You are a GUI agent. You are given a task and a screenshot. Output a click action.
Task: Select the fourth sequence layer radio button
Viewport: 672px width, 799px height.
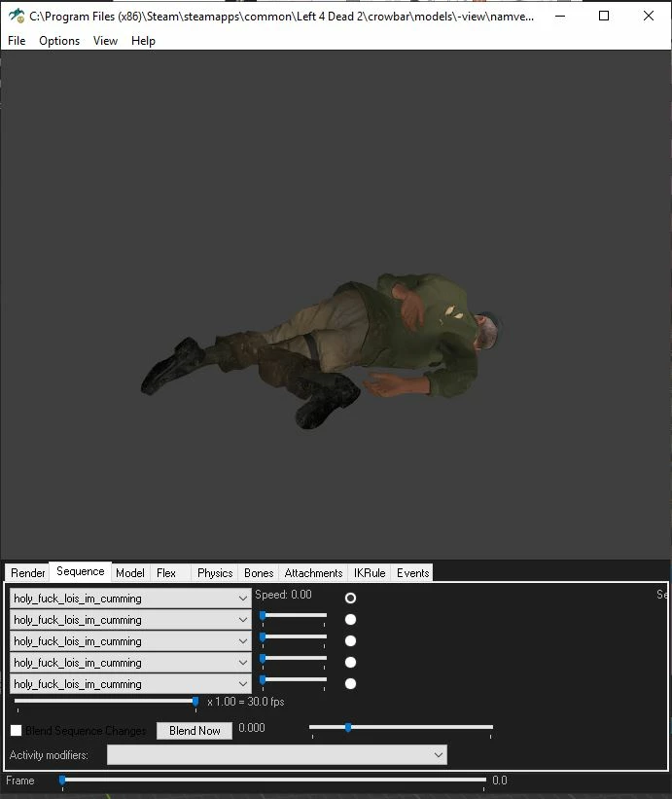pyautogui.click(x=350, y=662)
